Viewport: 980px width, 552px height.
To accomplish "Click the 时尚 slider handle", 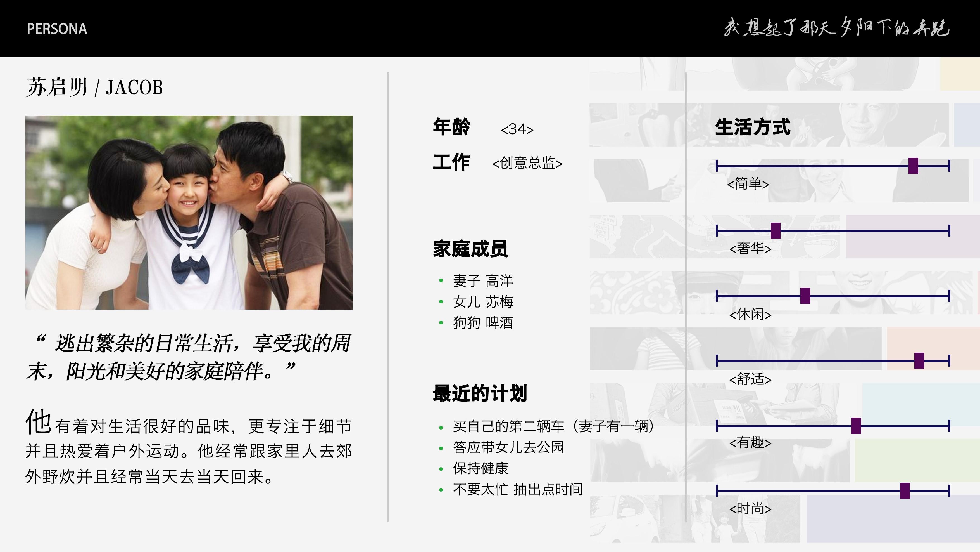I will (x=905, y=491).
